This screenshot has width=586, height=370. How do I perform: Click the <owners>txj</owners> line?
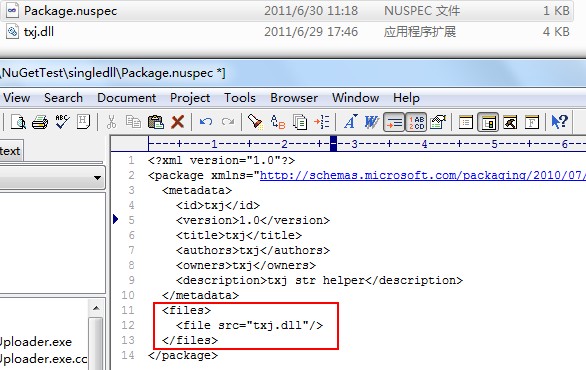tap(246, 265)
